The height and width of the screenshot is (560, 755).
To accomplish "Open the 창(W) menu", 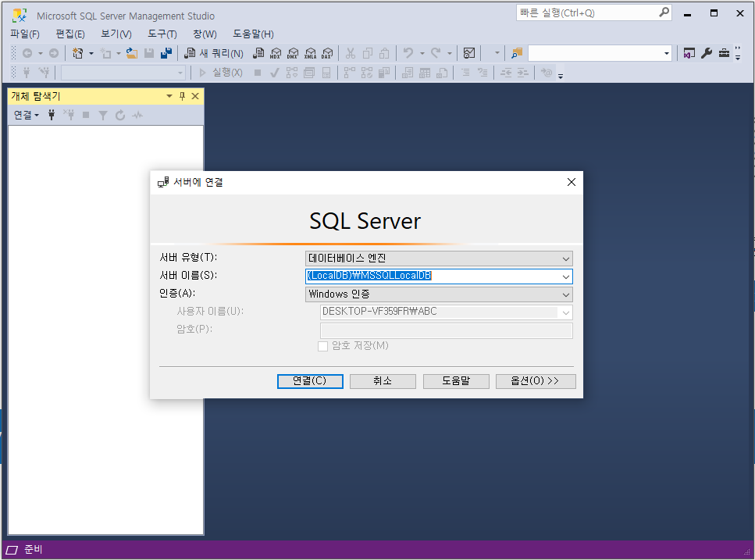I will 205,34.
